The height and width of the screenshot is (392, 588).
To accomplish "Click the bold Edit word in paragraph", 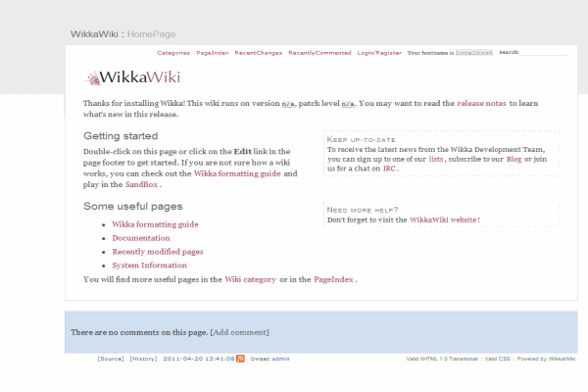I will point(243,152).
